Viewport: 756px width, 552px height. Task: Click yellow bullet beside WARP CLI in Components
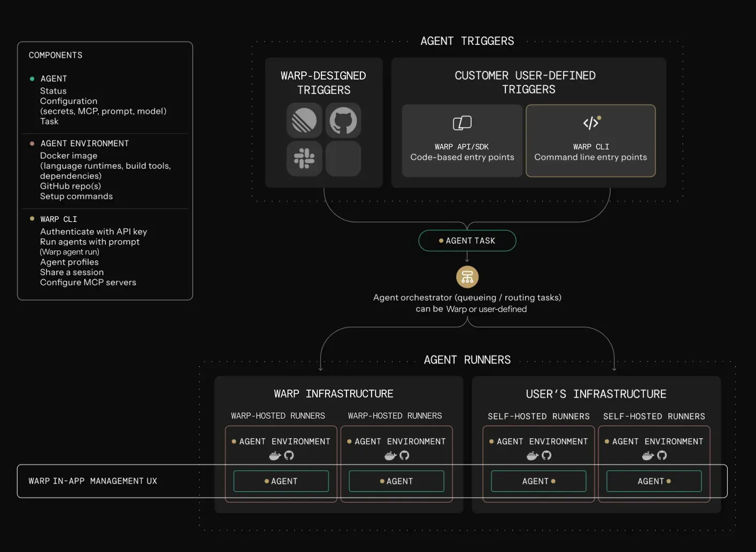(32, 219)
